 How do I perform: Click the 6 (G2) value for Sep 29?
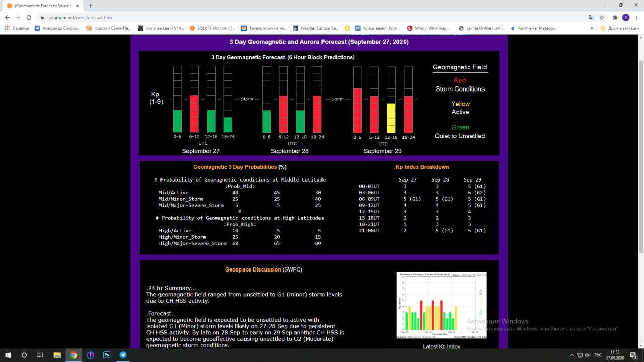(476, 192)
